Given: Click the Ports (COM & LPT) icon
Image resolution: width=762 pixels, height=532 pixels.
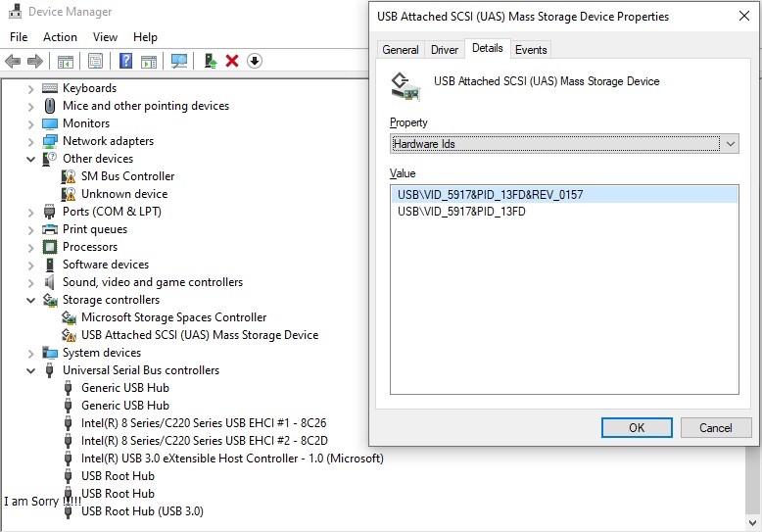Looking at the screenshot, I should pos(50,212).
